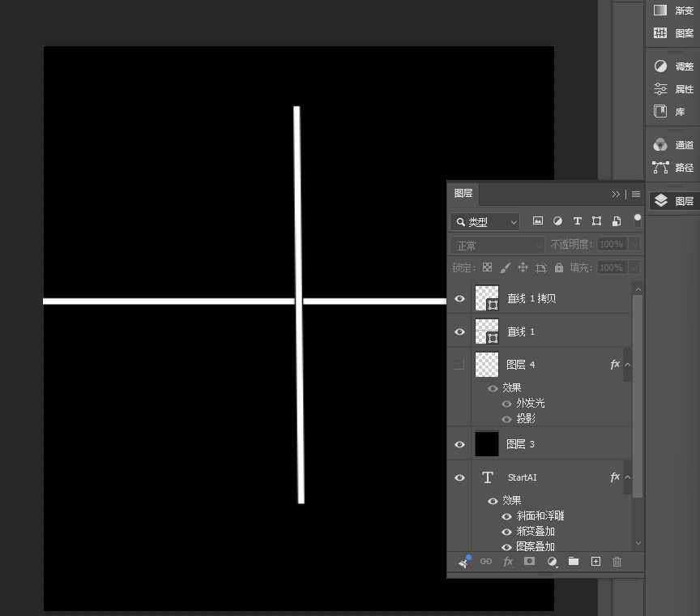
Task: Open the 正常 blend mode dropdown
Action: [497, 246]
